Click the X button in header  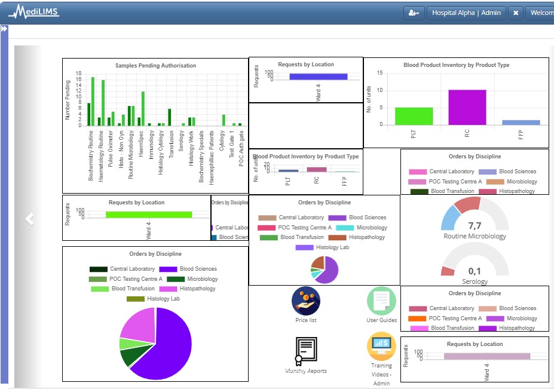pyautogui.click(x=516, y=13)
